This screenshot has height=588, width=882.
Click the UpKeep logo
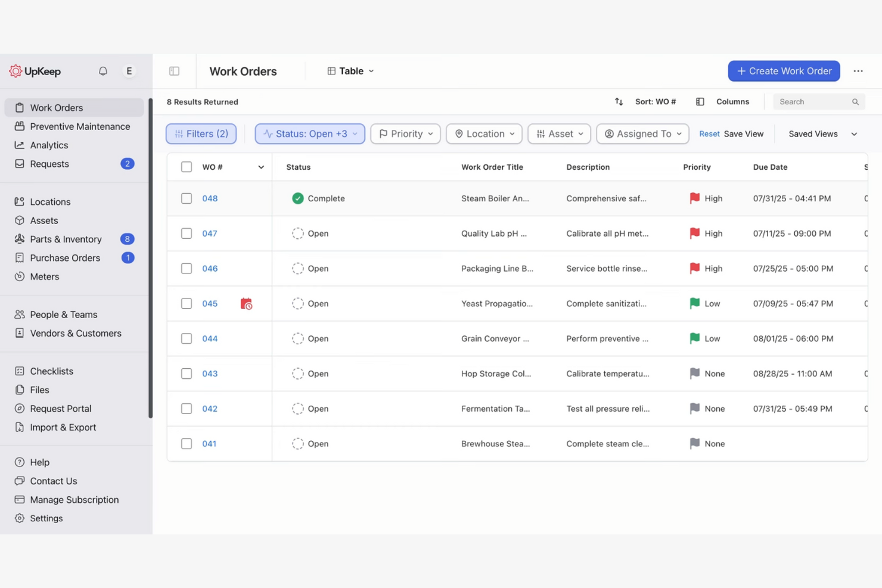tap(35, 71)
